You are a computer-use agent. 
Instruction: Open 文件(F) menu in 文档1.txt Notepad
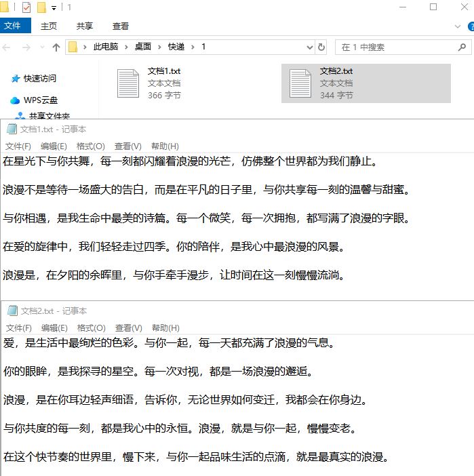[18, 146]
